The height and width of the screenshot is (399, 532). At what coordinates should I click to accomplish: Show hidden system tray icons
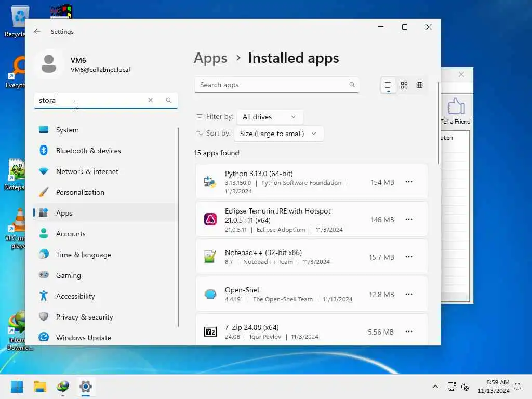pyautogui.click(x=435, y=387)
